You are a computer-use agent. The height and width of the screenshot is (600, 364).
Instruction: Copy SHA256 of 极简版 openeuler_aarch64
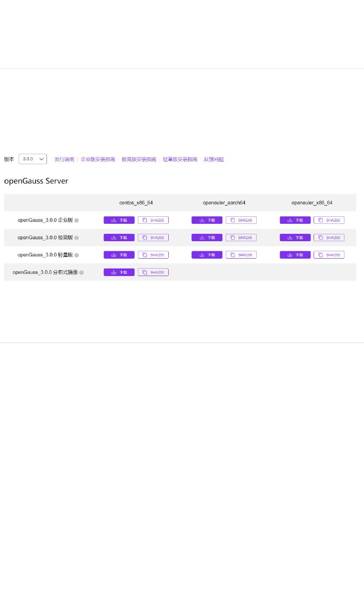241,238
